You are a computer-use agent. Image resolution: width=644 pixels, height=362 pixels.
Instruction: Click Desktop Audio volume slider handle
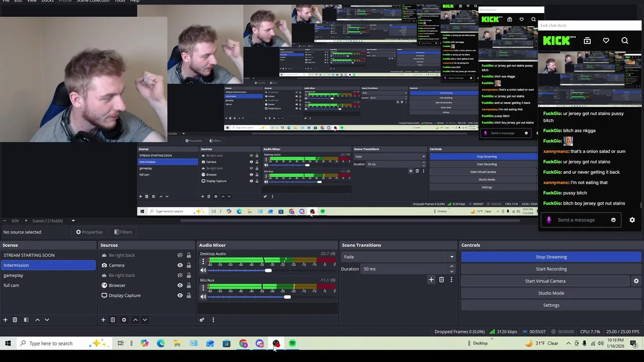tap(268, 270)
